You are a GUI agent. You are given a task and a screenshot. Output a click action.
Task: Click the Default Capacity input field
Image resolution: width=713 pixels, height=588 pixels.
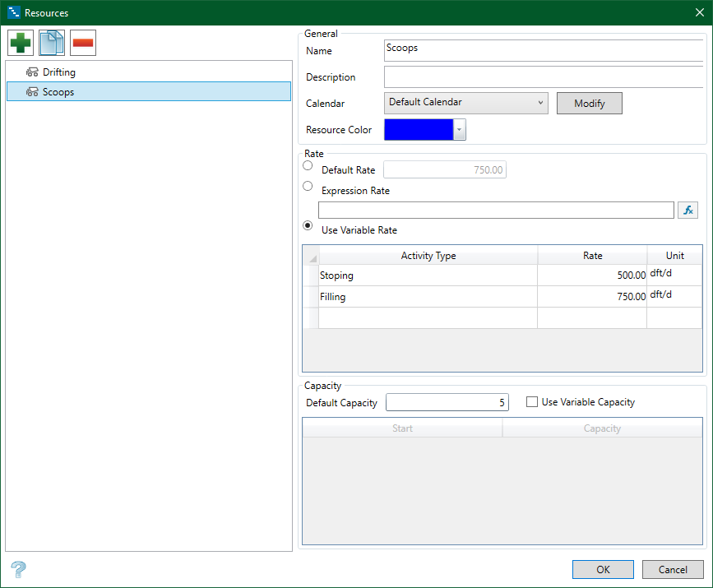[447, 403]
